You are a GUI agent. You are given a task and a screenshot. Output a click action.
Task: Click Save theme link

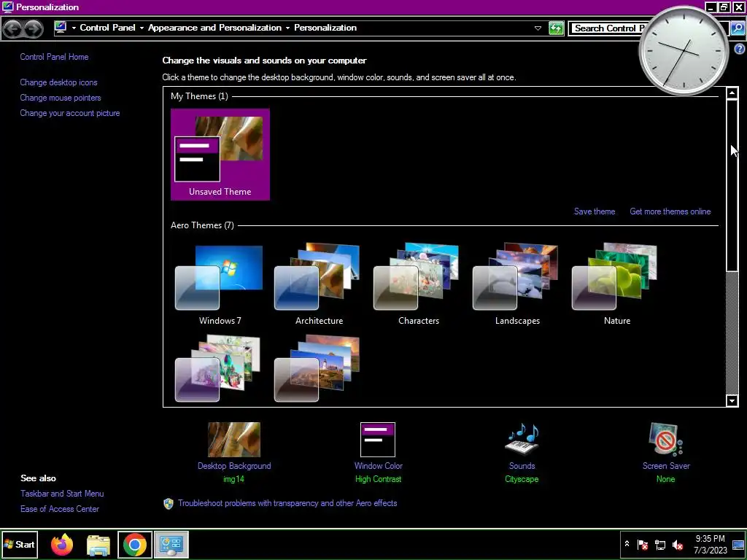pos(595,211)
